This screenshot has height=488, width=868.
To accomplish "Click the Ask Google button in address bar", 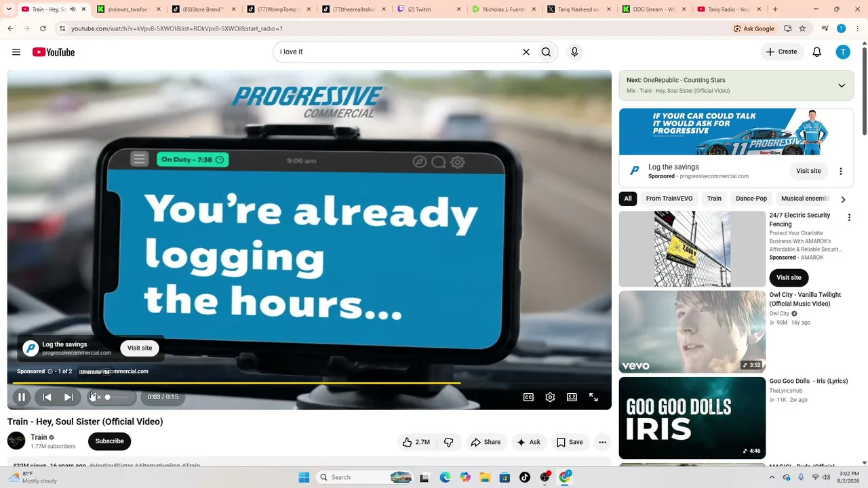I will coord(754,28).
